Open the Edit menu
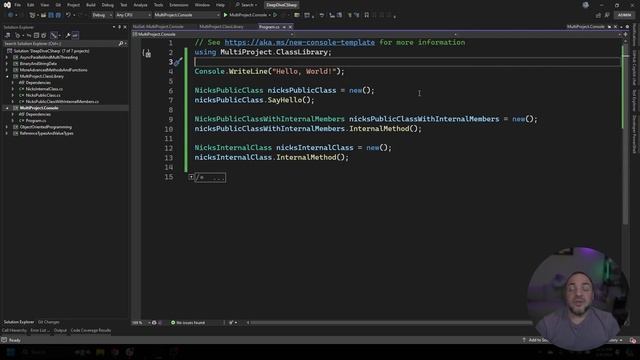 (x=31, y=5)
